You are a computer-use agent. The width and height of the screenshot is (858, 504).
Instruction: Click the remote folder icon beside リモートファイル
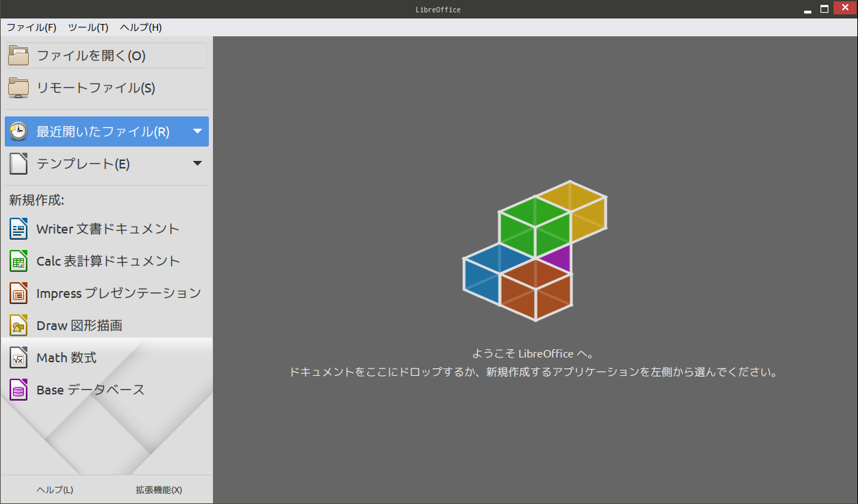18,88
